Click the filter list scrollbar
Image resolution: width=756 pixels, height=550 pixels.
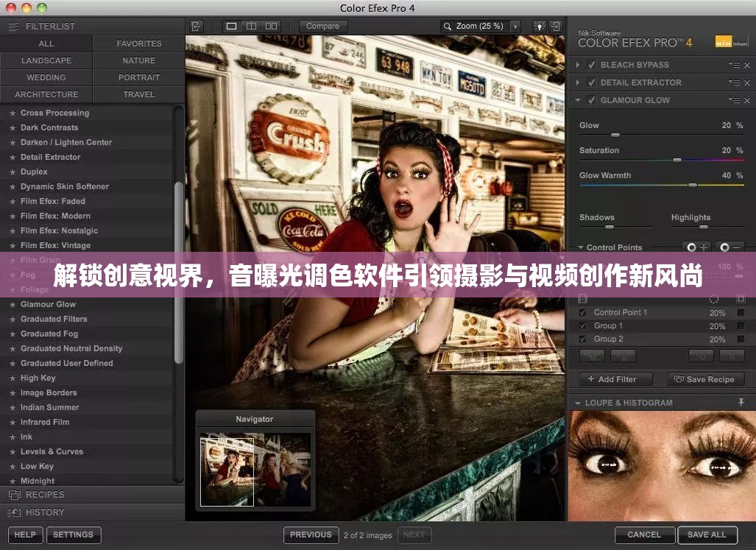point(179,273)
